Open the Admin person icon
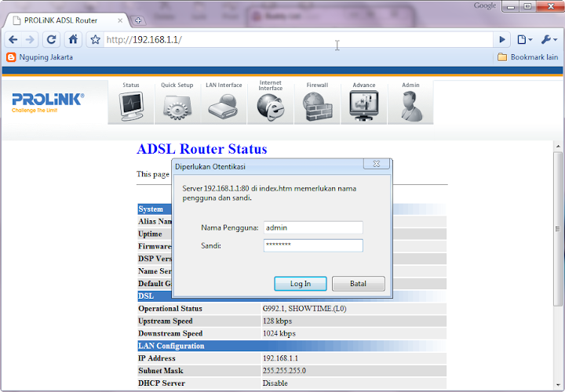This screenshot has height=392, width=565. 411,107
